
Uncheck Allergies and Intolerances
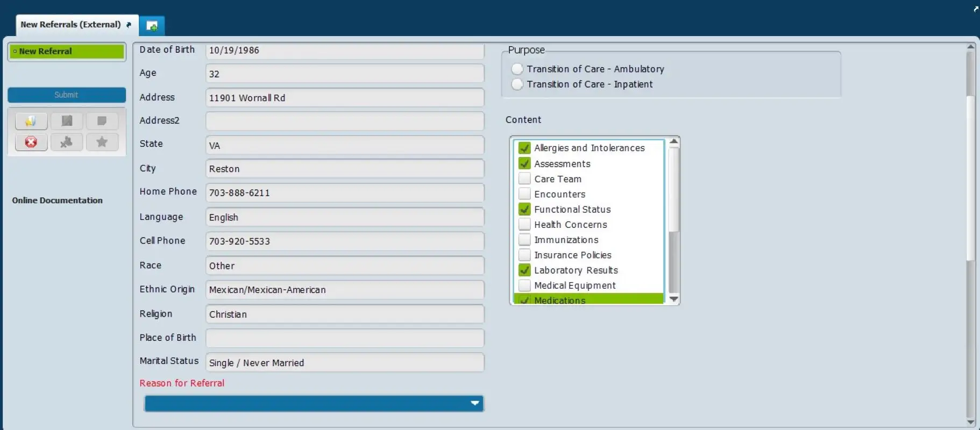click(524, 148)
